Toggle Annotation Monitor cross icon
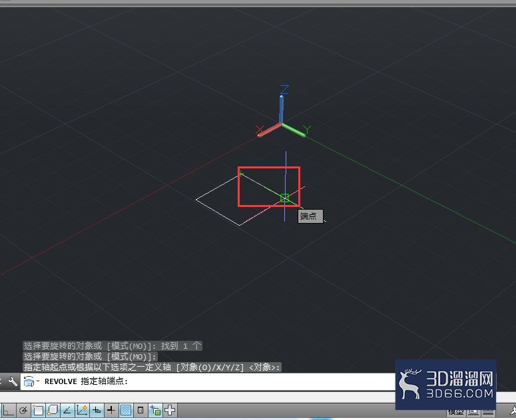 (170, 410)
